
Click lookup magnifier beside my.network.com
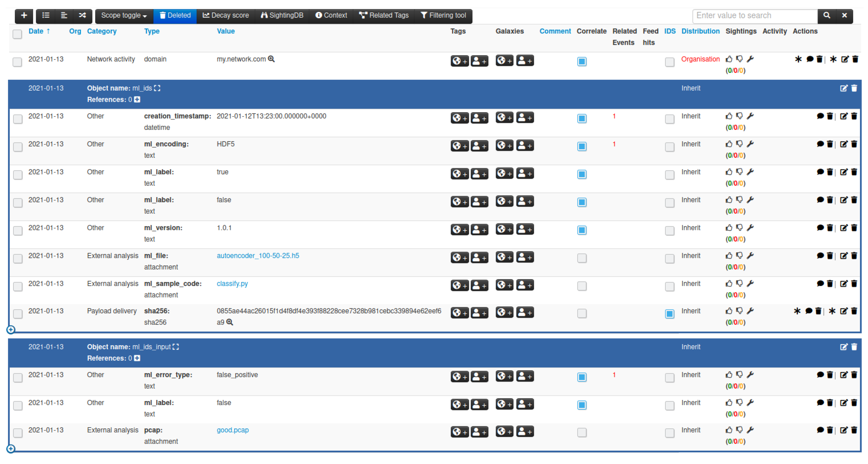coord(271,59)
